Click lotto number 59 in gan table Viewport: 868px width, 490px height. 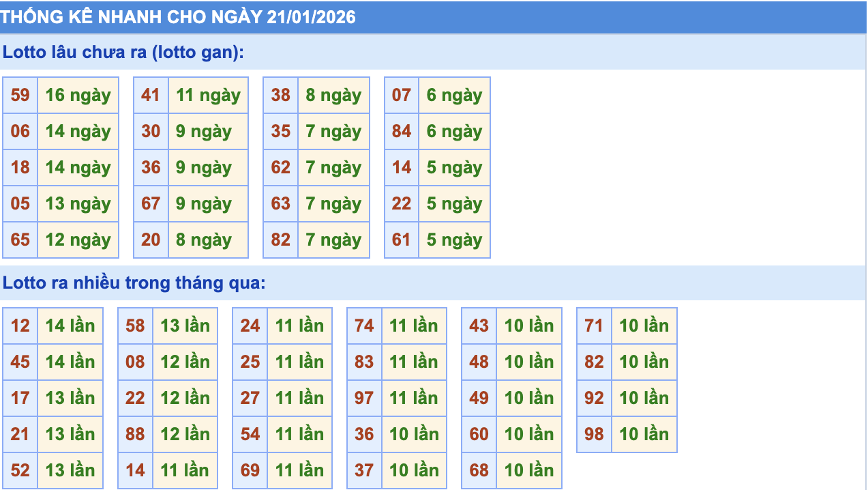(x=20, y=95)
